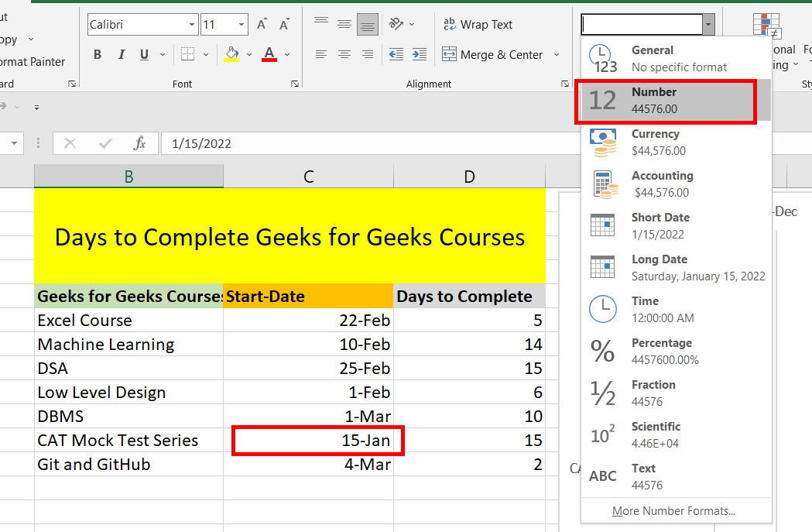Viewport: 812px width, 532px height.
Task: Select the 22-Feb date cell
Action: coord(309,320)
